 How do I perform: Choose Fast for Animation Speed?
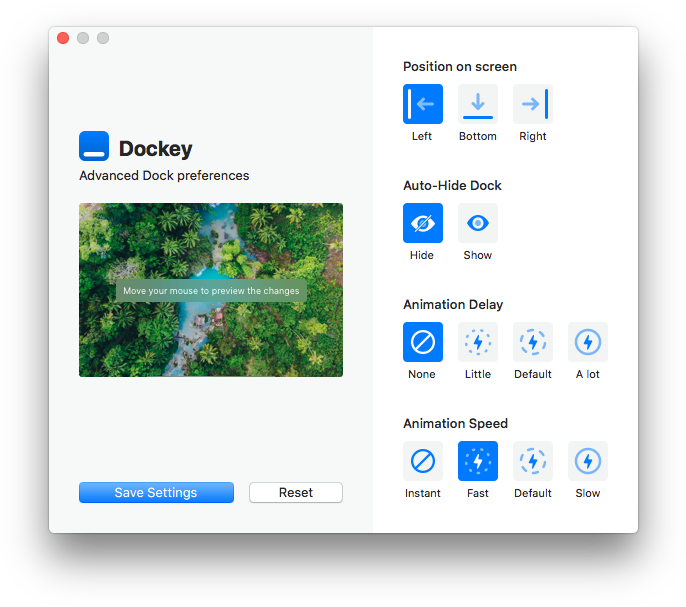478,461
